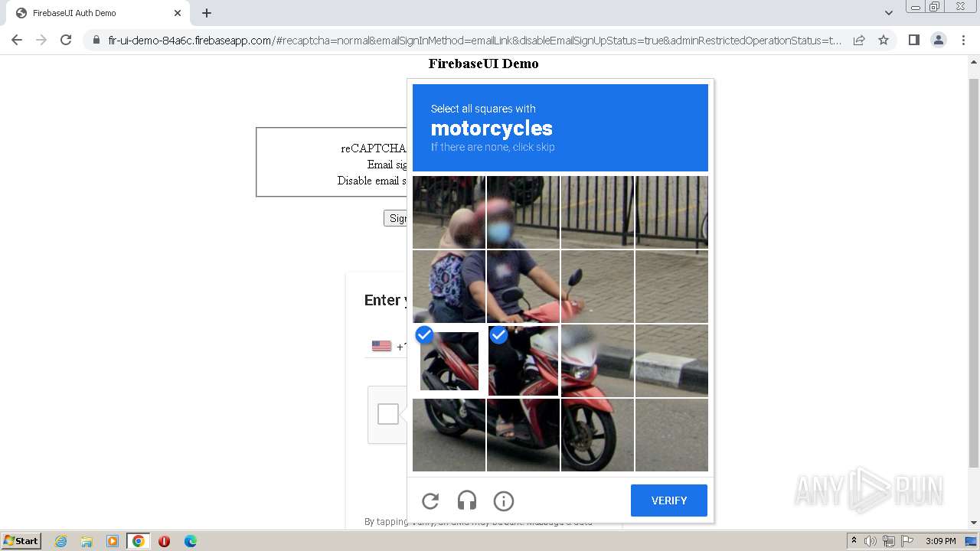Select tile showing woman passenger's head
Screen dimensions: 980x551
point(449,212)
